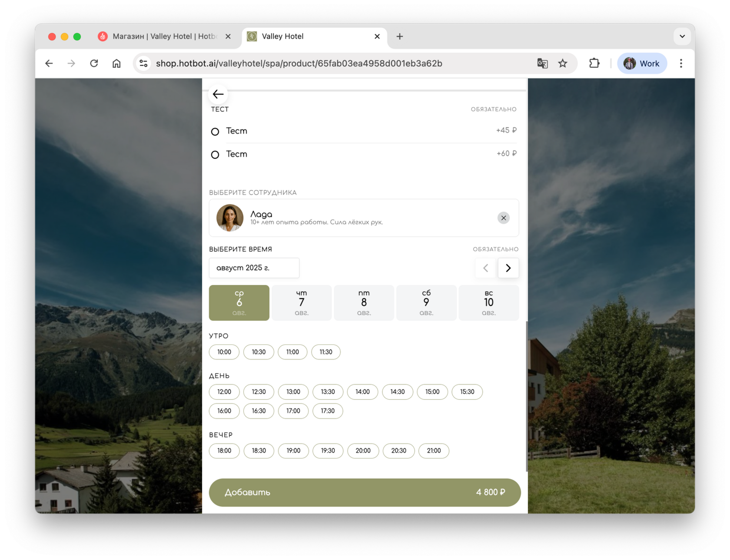Close the Магазин Valley Hotel tab

pos(228,36)
